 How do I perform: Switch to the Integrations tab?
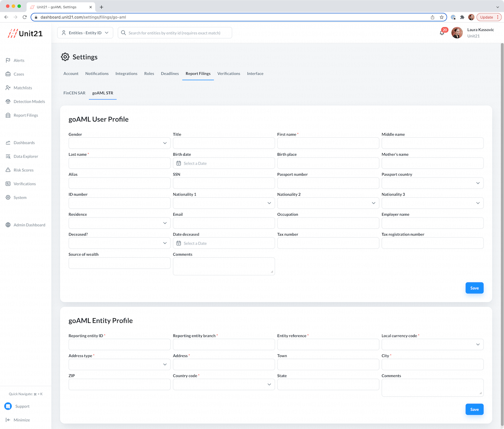pos(126,73)
